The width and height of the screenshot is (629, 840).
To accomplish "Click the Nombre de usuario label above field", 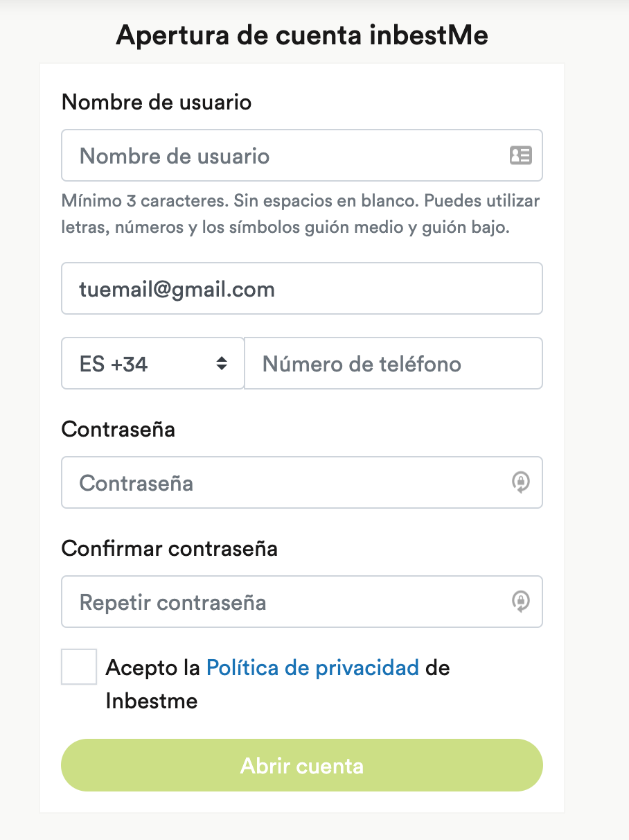I will tap(157, 103).
